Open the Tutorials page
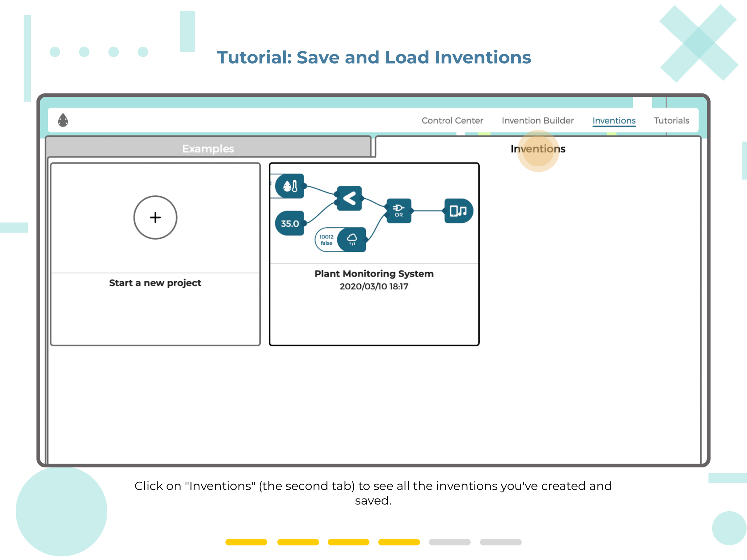This screenshot has width=747, height=560. pyautogui.click(x=671, y=120)
